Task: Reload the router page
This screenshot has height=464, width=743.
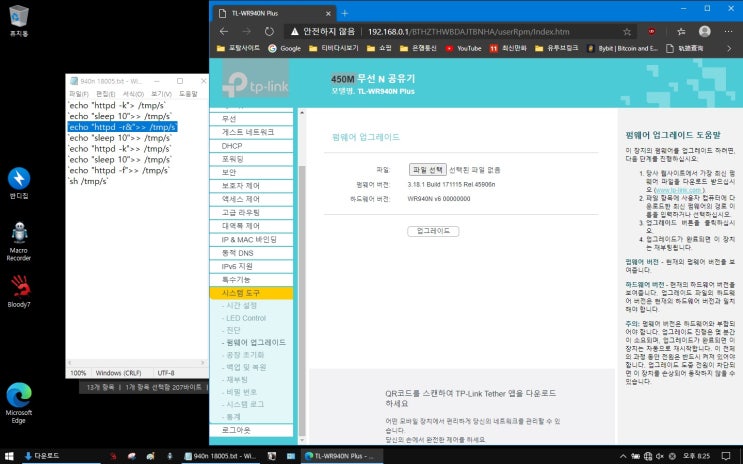Action: point(269,32)
